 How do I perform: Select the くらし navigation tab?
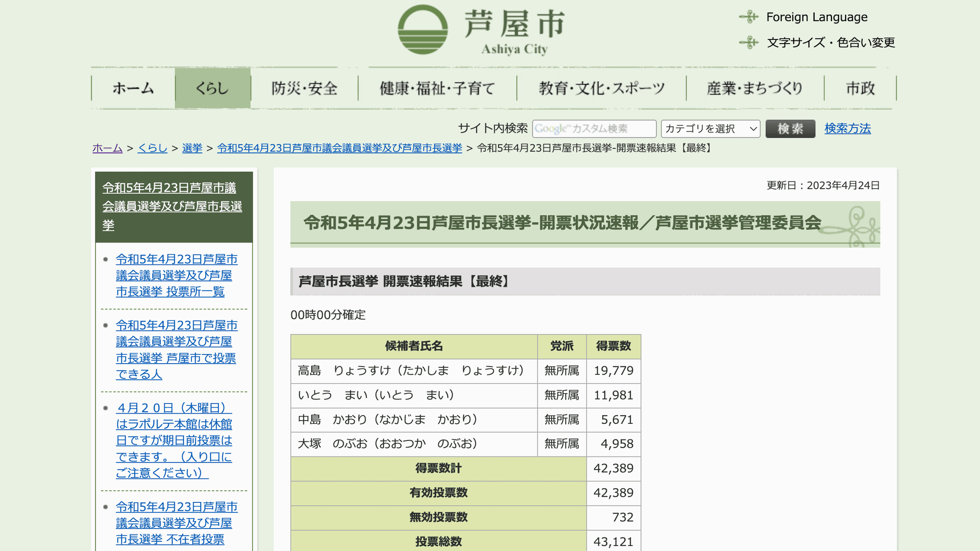pos(213,88)
